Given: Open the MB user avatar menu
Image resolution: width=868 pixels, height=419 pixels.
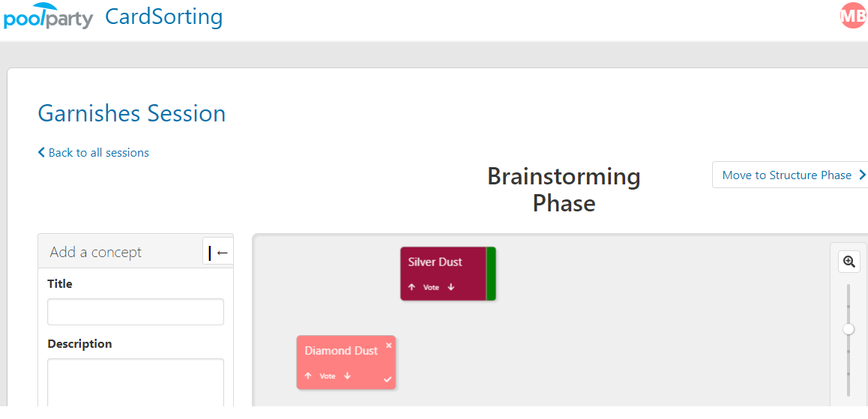Looking at the screenshot, I should click(854, 16).
